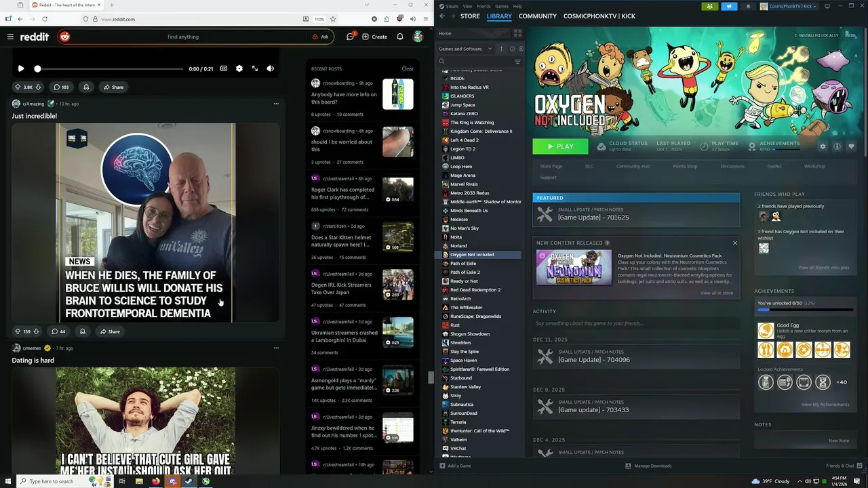
Task: Open Reddit video settings gear
Action: coord(239,68)
